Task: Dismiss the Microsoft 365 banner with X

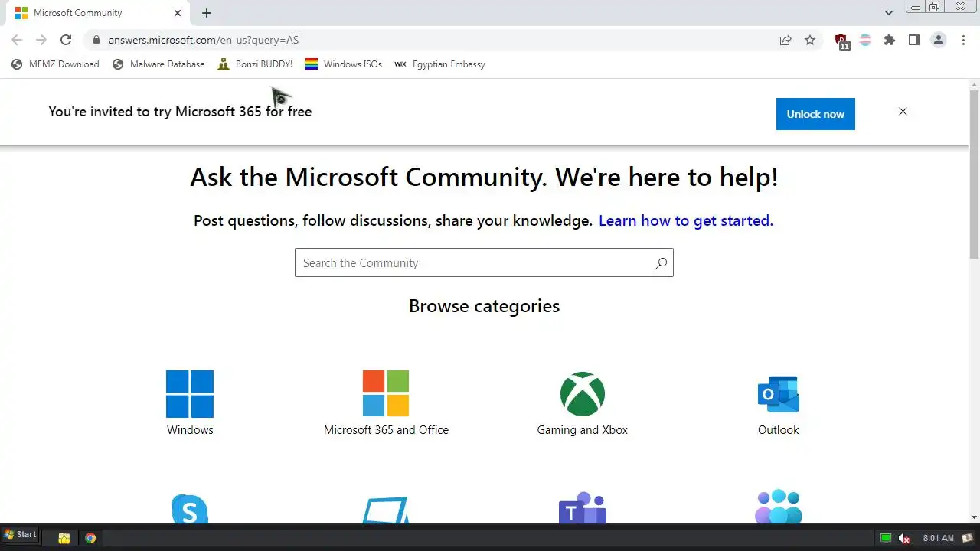Action: (x=903, y=112)
